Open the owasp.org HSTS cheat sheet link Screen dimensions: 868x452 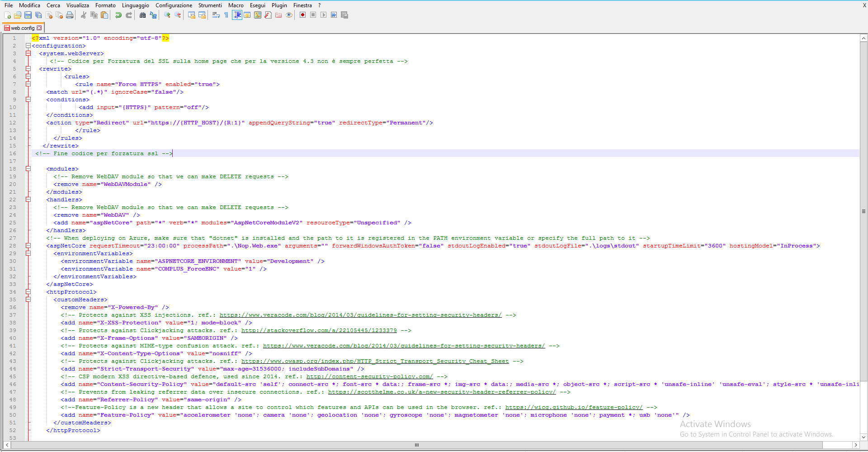coord(375,361)
